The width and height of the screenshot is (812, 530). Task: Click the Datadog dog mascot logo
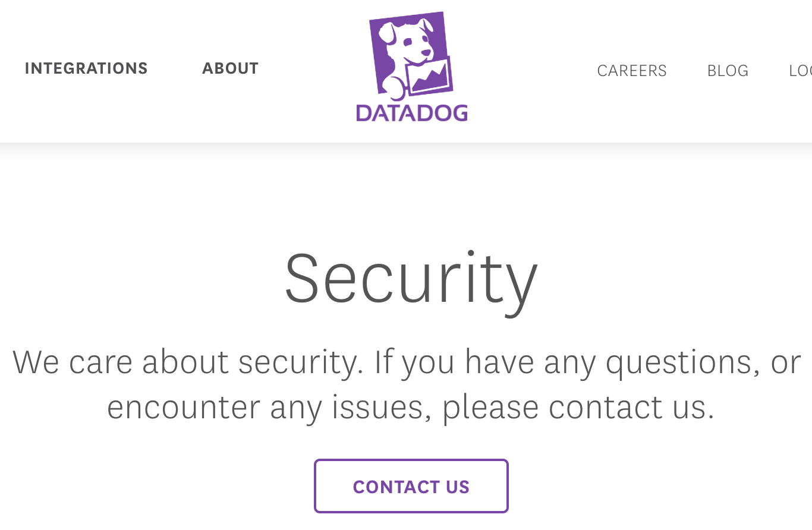411,55
